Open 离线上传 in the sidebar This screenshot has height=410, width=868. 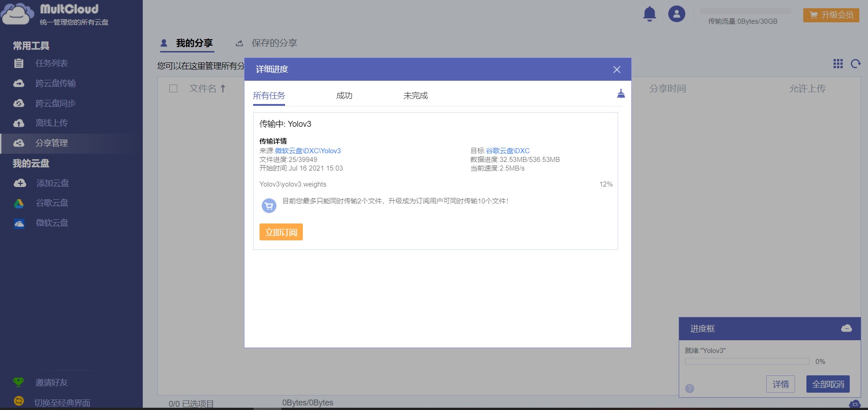(52, 123)
